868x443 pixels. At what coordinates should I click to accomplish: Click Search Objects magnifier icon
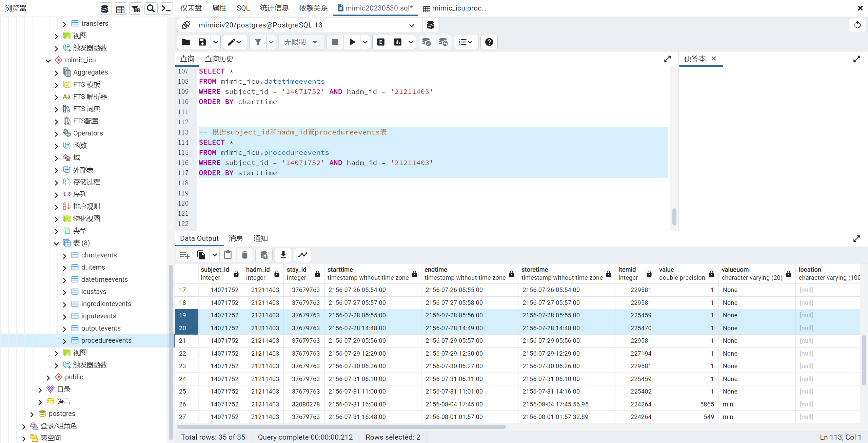click(151, 8)
